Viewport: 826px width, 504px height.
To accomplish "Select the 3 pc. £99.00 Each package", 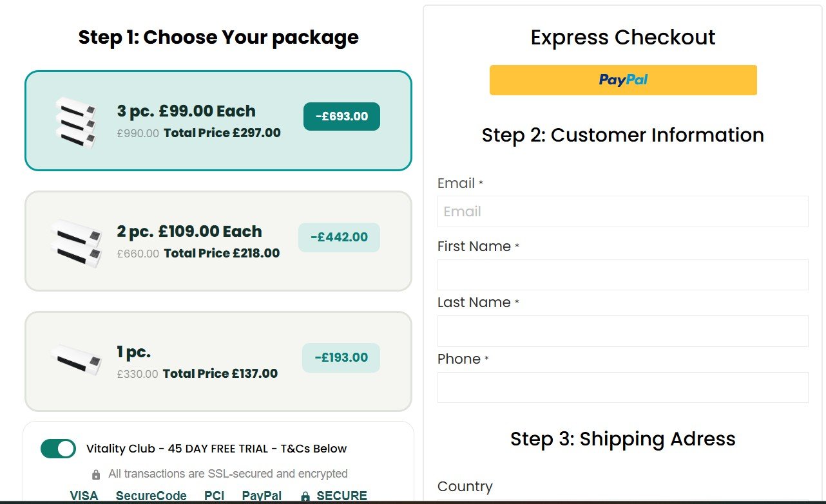I will [218, 120].
